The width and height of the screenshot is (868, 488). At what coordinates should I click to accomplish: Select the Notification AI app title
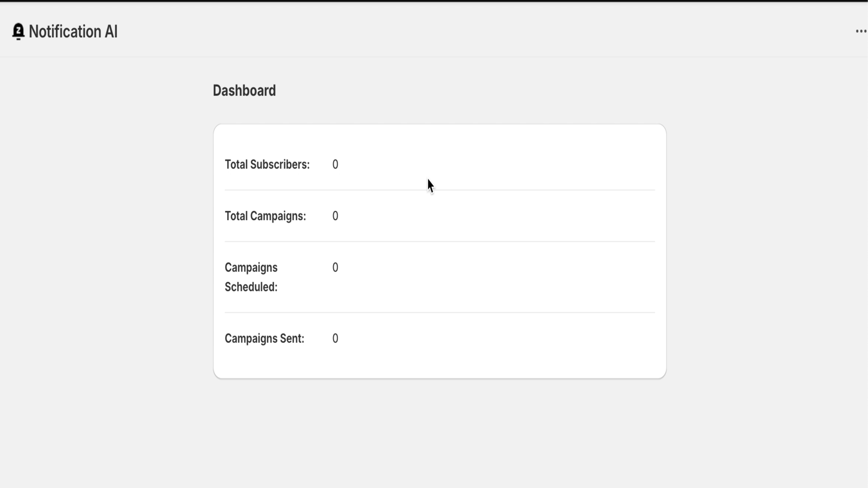pyautogui.click(x=73, y=31)
